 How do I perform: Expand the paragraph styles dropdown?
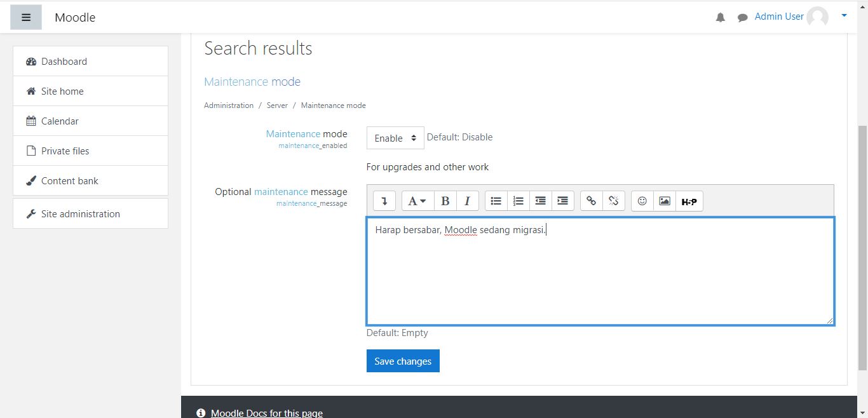tap(417, 201)
